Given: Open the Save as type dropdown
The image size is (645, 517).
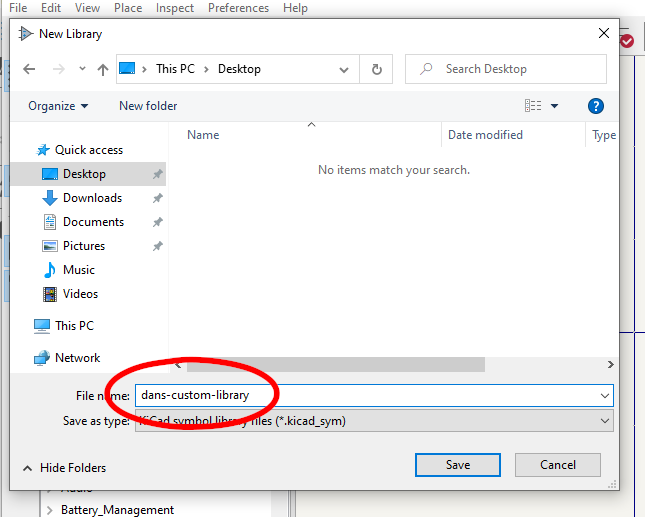Looking at the screenshot, I should 374,421.
